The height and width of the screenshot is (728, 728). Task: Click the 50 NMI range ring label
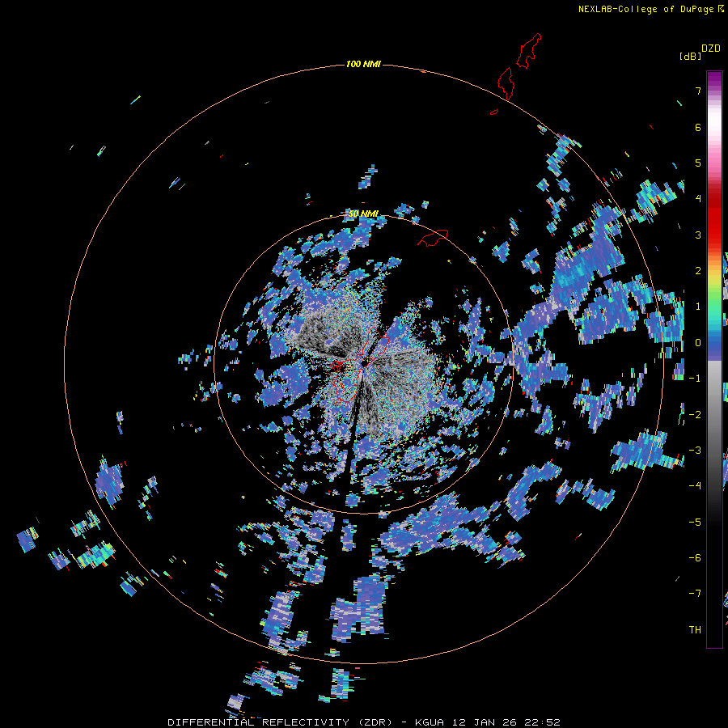click(x=363, y=214)
